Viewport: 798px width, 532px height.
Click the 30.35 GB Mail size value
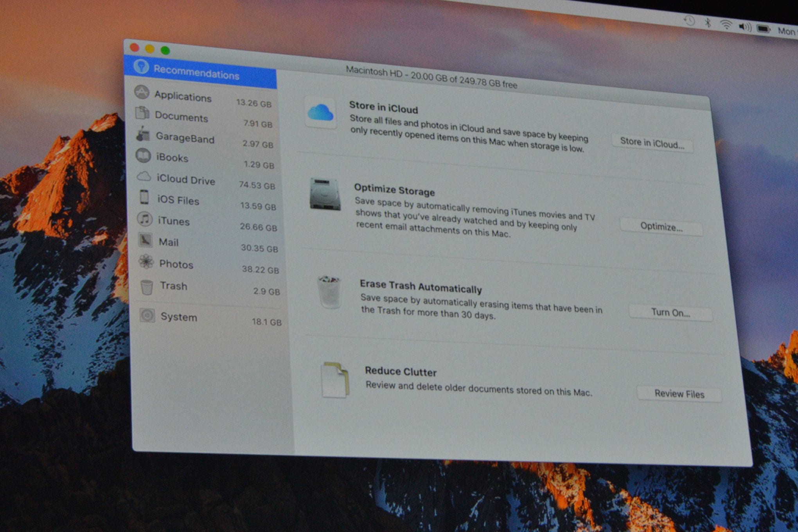tap(259, 248)
